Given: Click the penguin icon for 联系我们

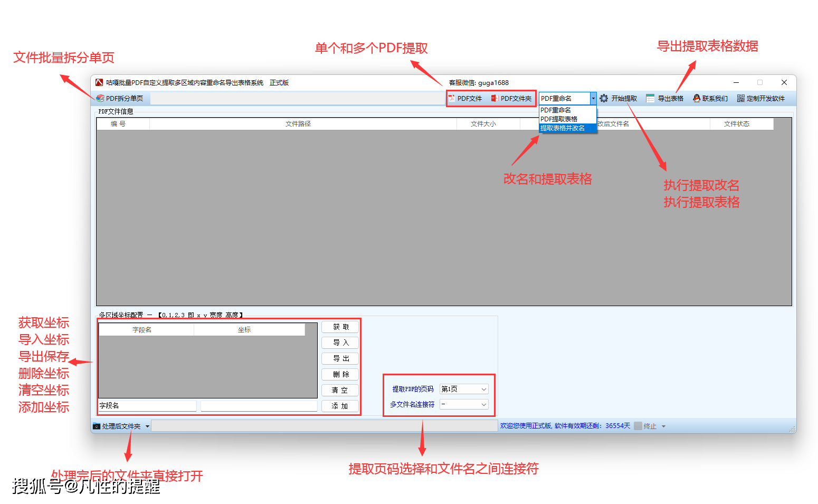Looking at the screenshot, I should click(x=697, y=98).
